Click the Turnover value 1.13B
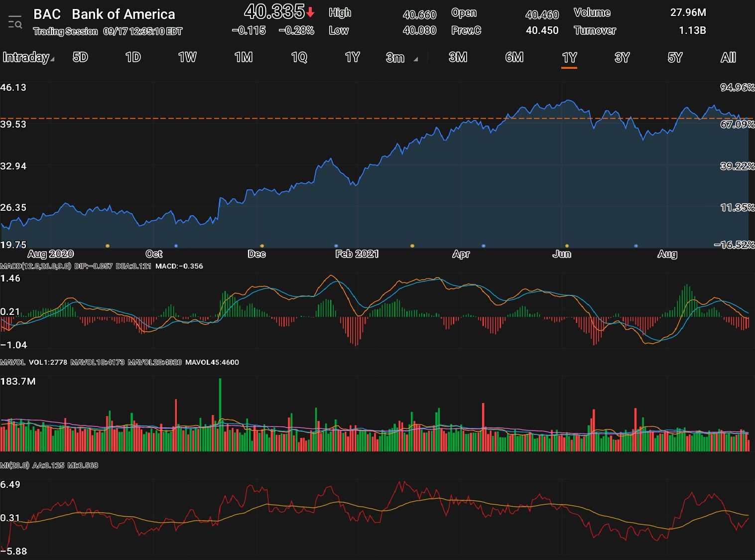 click(692, 30)
